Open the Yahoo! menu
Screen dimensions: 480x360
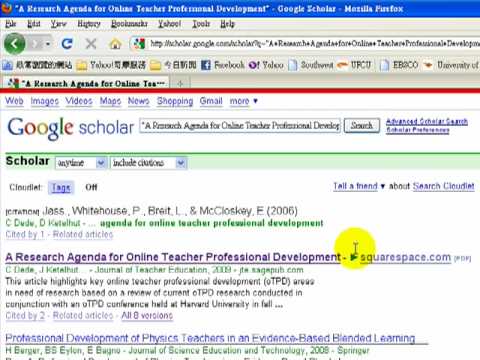point(169,24)
